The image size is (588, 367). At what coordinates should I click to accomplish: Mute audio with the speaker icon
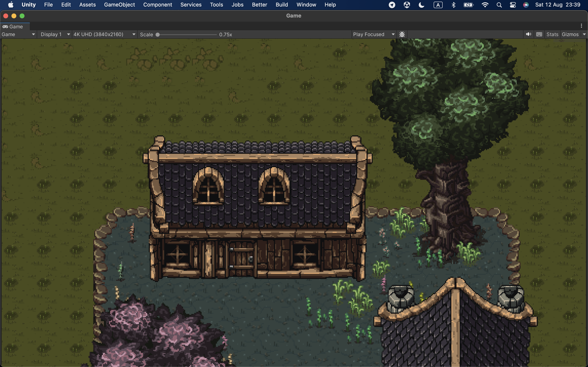coord(528,34)
